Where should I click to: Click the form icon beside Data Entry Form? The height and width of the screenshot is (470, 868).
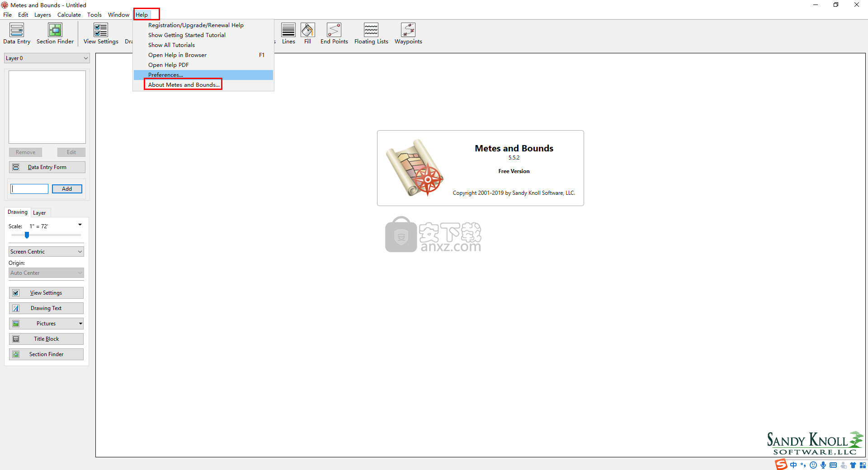16,167
